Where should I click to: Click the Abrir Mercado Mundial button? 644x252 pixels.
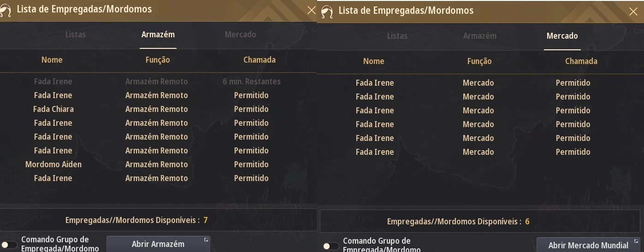[x=588, y=245]
